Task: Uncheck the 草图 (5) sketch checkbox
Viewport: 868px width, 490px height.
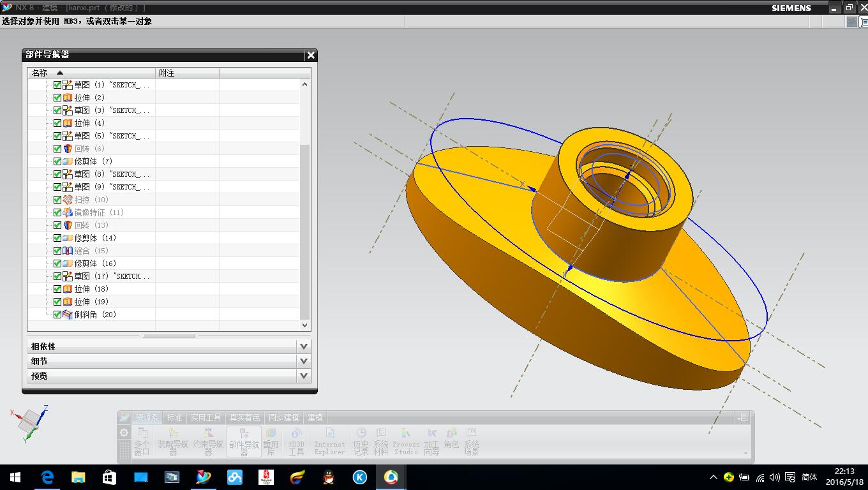Action: (x=57, y=136)
